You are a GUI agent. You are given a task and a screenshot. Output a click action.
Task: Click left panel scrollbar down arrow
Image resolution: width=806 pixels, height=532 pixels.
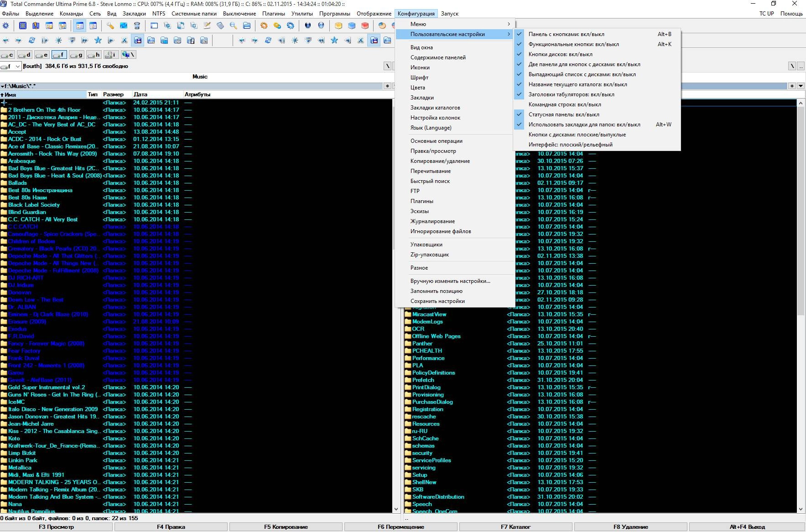click(395, 509)
